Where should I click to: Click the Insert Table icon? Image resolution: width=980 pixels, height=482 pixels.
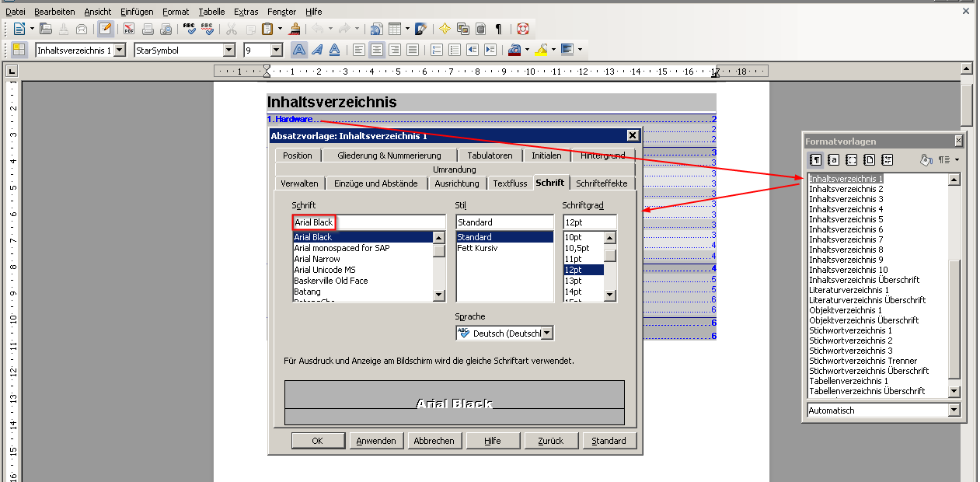[395, 29]
